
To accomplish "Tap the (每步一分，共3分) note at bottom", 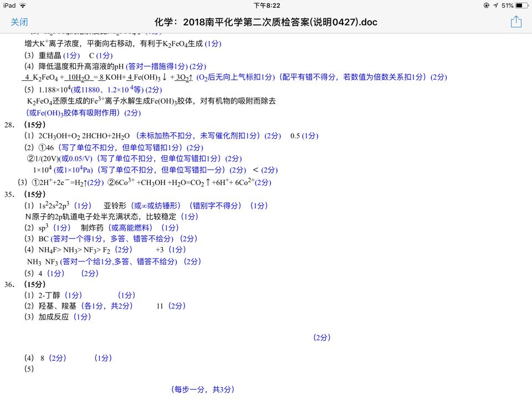I will pyautogui.click(x=203, y=390).
